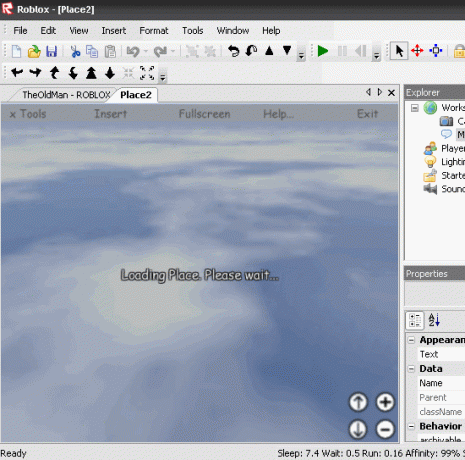Copy selection with copy icon
Screen dimensions: 465x460
pyautogui.click(x=92, y=52)
